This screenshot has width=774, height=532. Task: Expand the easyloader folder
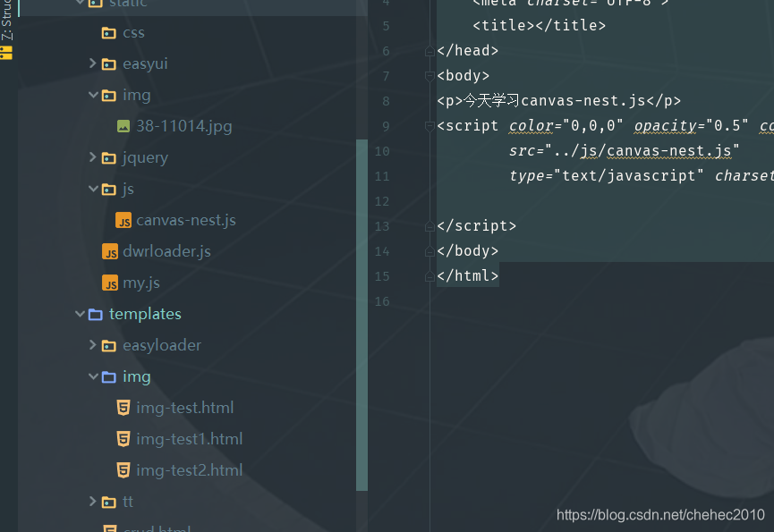92,344
